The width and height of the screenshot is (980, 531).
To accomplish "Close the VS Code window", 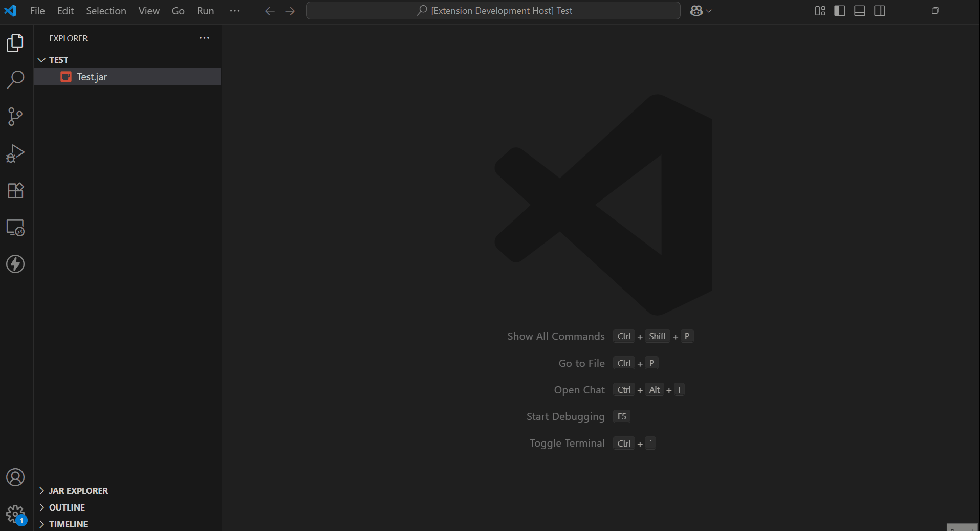I will point(965,11).
